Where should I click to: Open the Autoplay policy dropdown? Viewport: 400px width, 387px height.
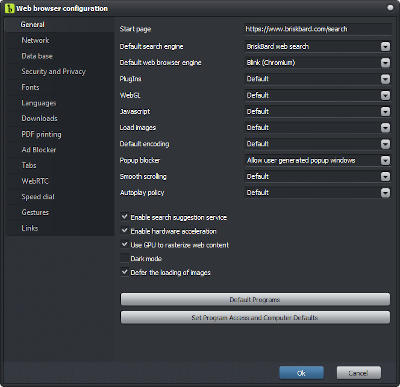385,193
